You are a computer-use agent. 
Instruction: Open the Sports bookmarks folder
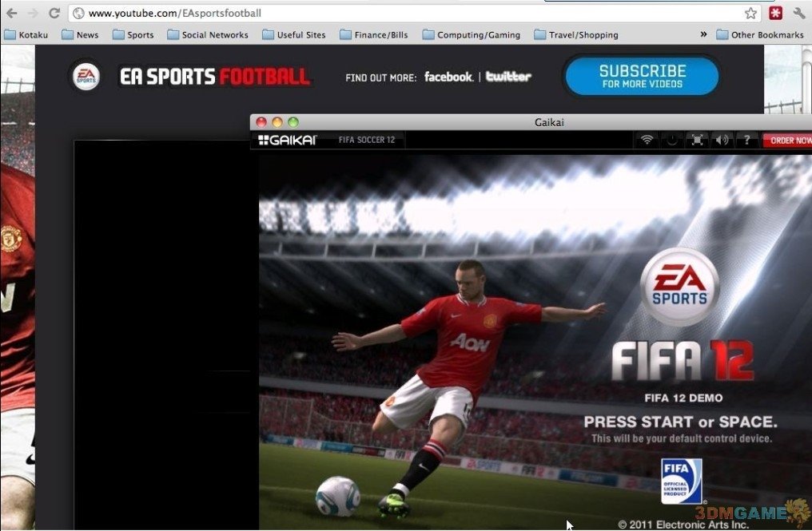click(133, 34)
